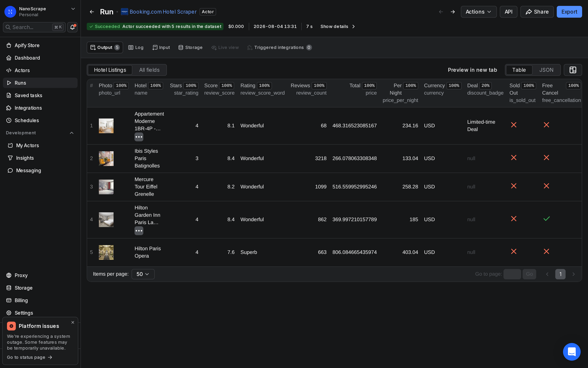Image resolution: width=588 pixels, height=368 pixels.
Task: Open Runs in sidebar
Action: pyautogui.click(x=40, y=83)
